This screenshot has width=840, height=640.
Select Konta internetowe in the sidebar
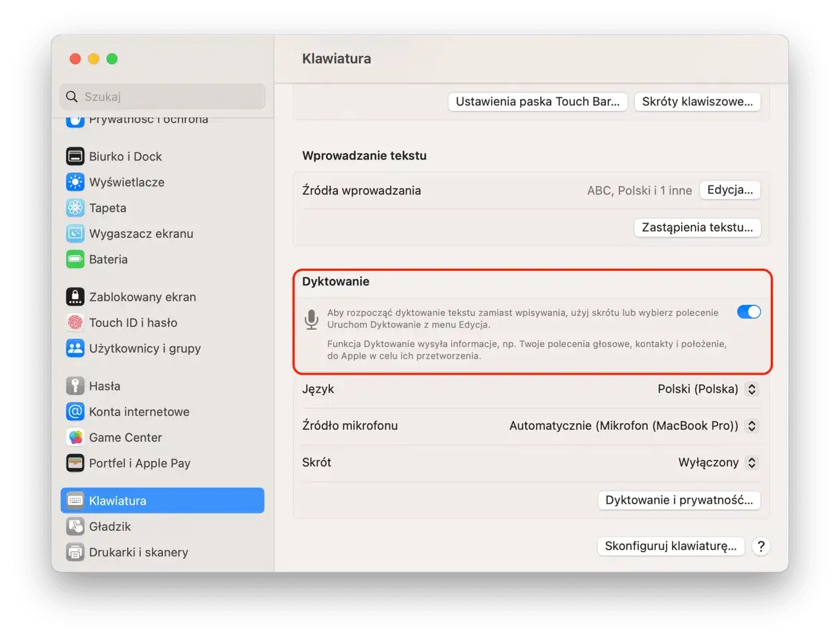pyautogui.click(x=75, y=412)
